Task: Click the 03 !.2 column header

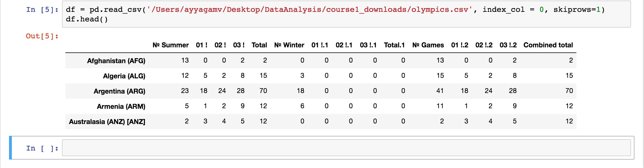Action: point(508,45)
